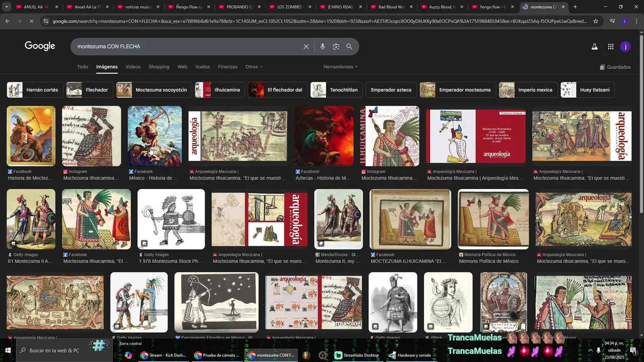This screenshot has height=362, width=644.
Task: View site information in address bar
Action: pos(46,21)
